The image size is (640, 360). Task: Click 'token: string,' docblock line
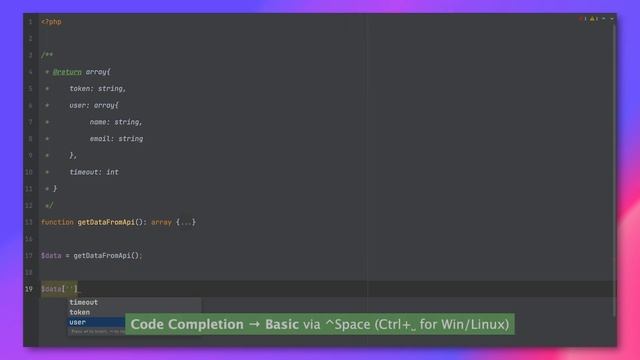point(98,89)
